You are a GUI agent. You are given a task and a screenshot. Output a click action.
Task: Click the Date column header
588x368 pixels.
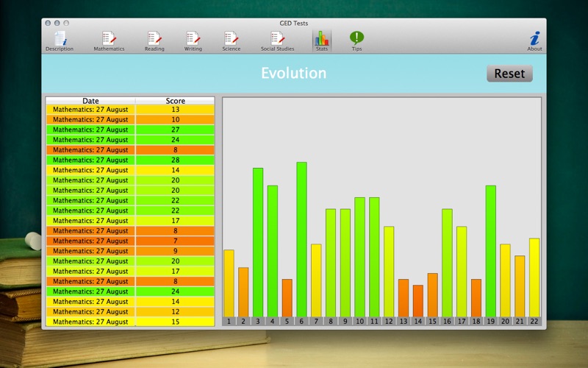pos(90,101)
